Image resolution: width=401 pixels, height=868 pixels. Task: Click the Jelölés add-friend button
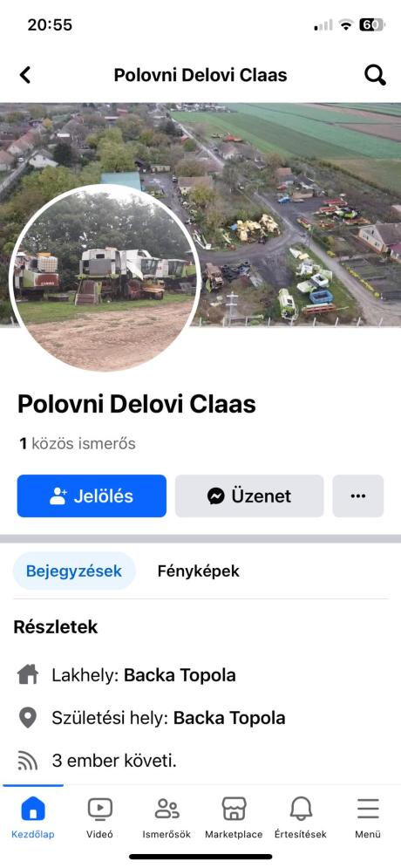(x=92, y=496)
